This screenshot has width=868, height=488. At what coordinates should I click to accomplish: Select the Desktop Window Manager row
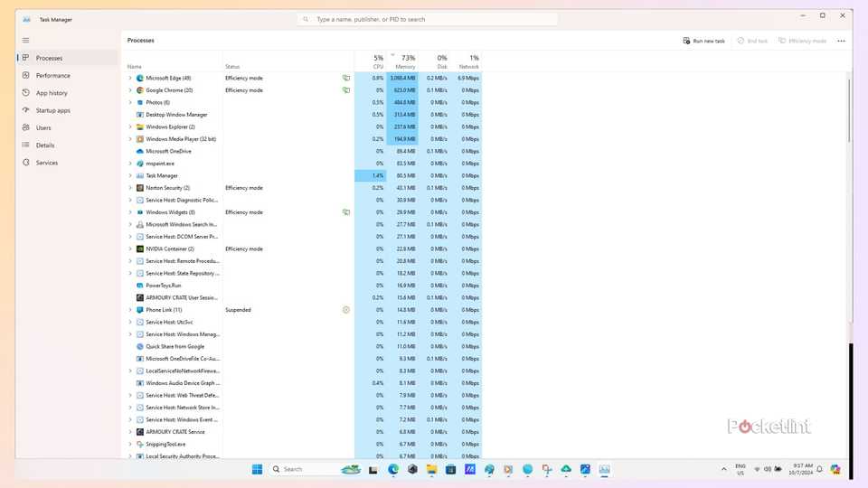coord(305,115)
